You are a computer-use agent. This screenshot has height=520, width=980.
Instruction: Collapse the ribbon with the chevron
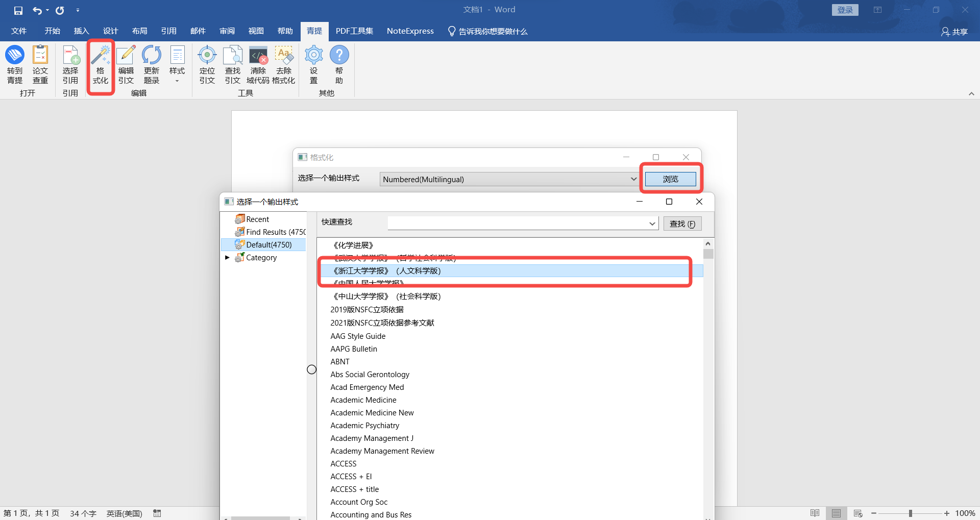pyautogui.click(x=971, y=93)
